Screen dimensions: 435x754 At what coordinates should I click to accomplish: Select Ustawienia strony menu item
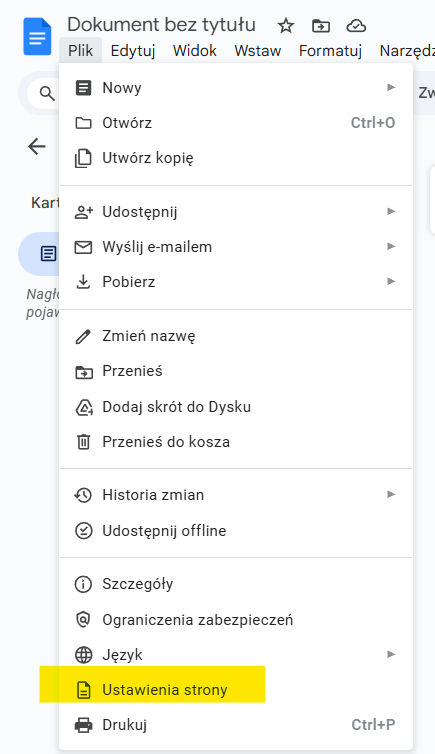click(x=236, y=690)
